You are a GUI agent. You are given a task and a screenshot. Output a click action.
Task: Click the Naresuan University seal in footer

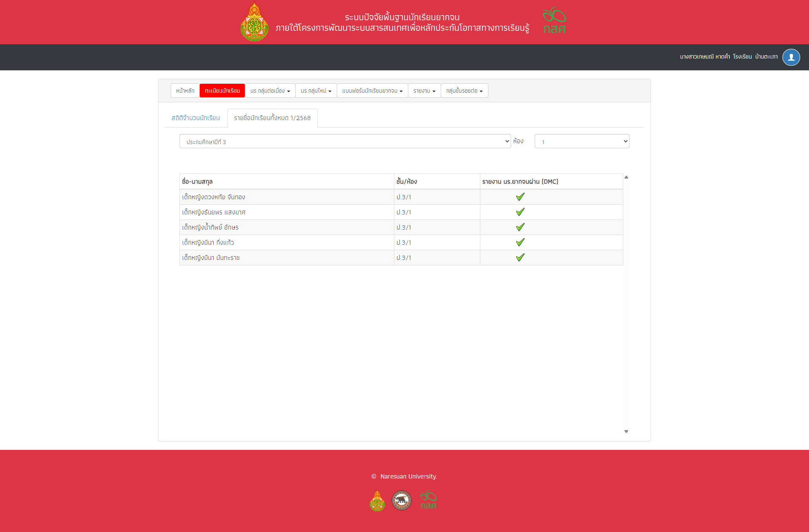click(x=401, y=500)
